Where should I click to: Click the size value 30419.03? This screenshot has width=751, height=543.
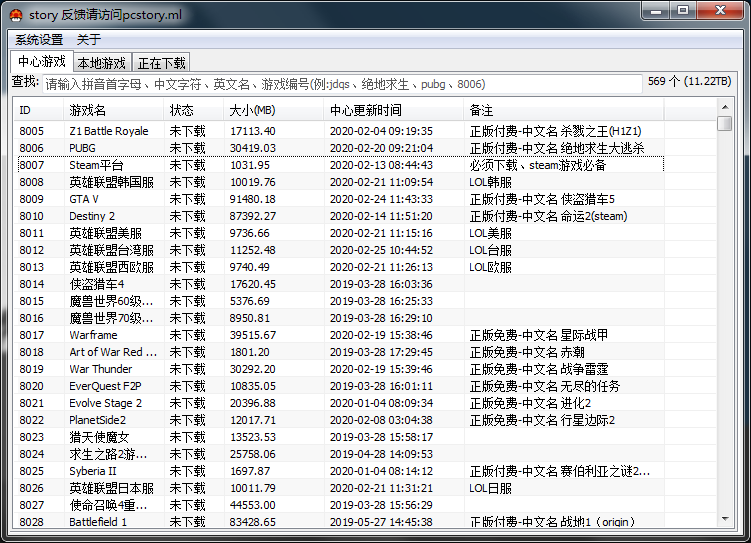pyautogui.click(x=252, y=148)
